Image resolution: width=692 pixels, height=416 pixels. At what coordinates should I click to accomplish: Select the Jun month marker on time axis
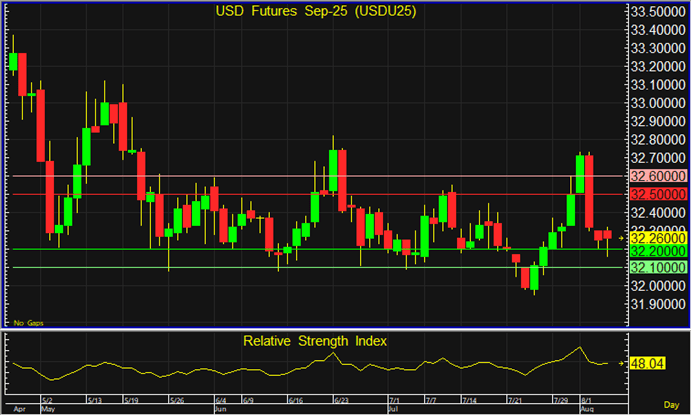(x=220, y=409)
